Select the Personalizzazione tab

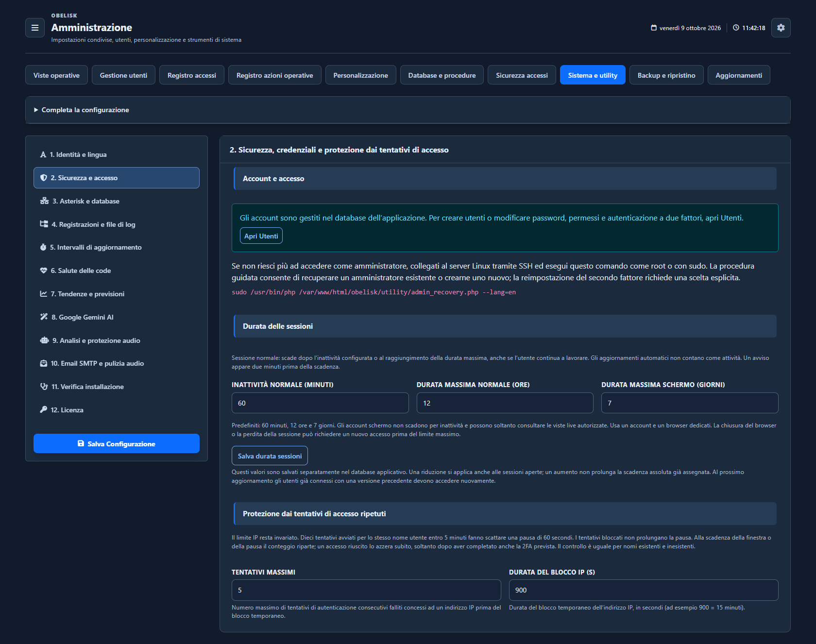pos(361,75)
